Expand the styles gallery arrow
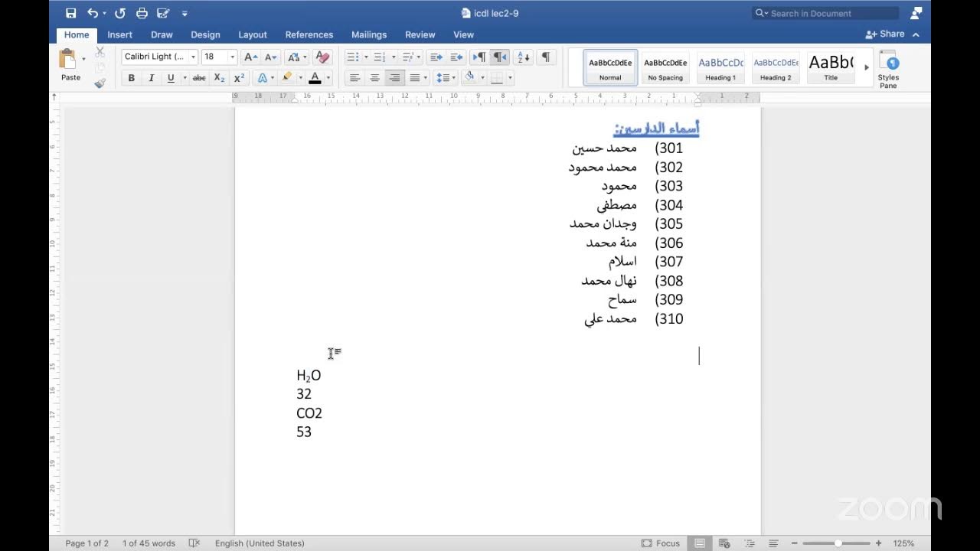 click(867, 67)
